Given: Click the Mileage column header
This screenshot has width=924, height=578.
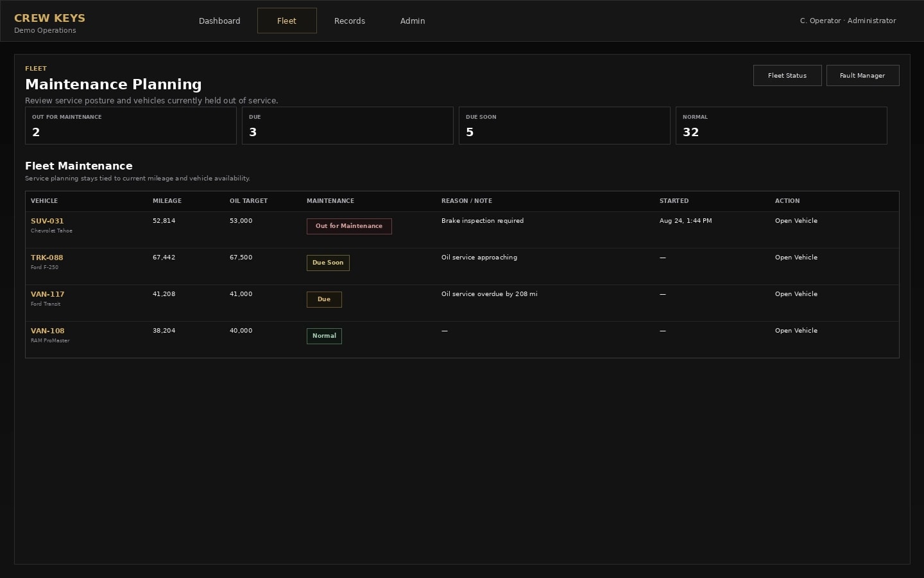Looking at the screenshot, I should [x=167, y=201].
